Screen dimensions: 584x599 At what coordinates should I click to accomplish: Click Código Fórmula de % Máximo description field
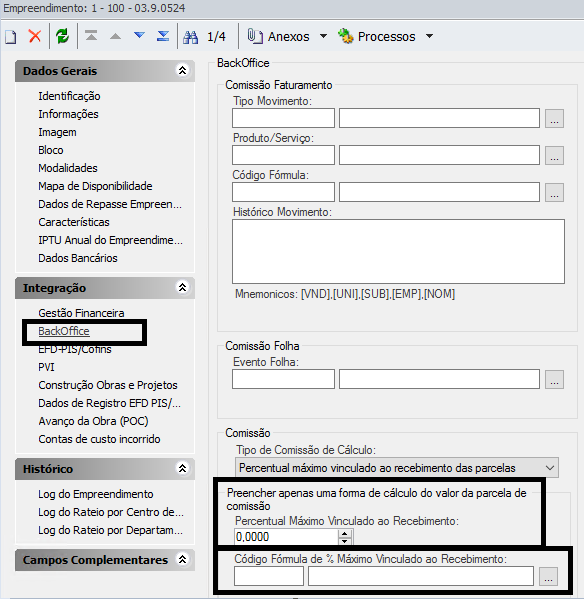pyautogui.click(x=421, y=576)
